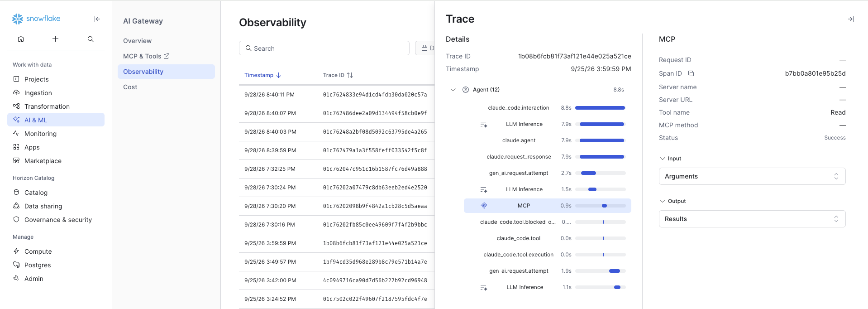Click the MCP span icon in the trace tree
The image size is (868, 309).
[x=484, y=206]
